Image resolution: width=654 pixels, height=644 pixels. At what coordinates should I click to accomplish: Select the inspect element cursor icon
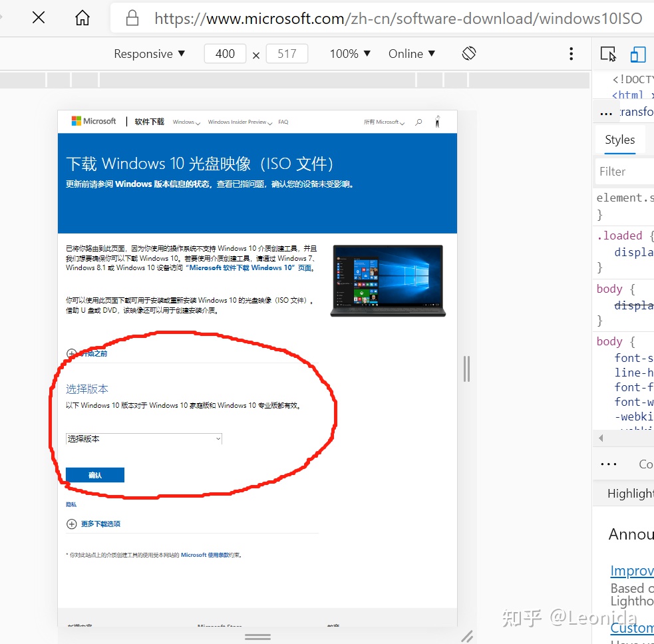(608, 54)
